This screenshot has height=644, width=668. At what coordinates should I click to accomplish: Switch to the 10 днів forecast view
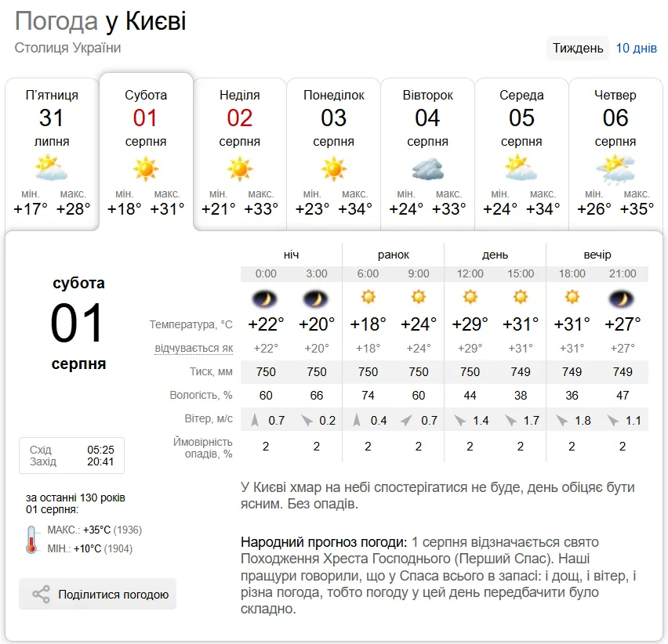[636, 48]
